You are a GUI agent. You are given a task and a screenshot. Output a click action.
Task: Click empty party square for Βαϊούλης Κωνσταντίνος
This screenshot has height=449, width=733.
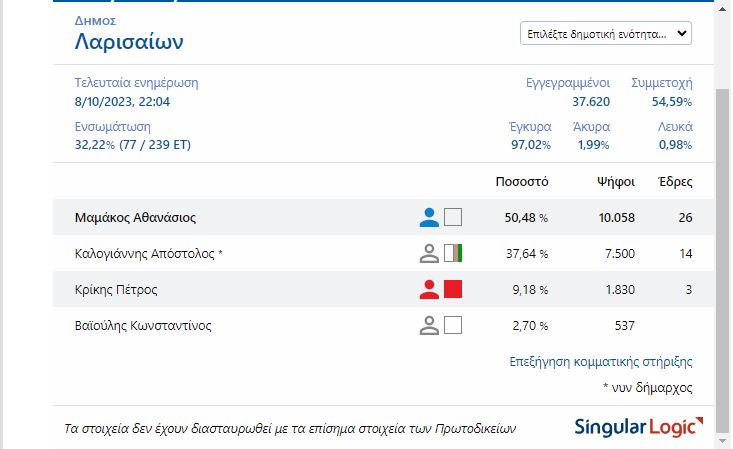453,325
